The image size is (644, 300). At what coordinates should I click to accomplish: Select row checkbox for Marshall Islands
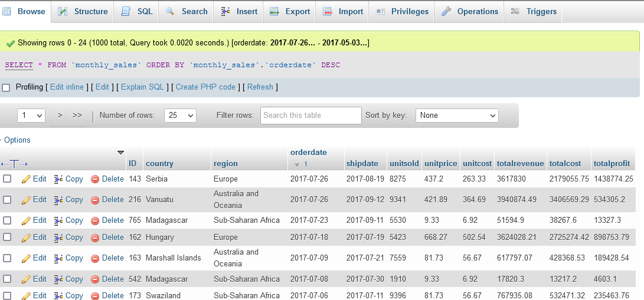tap(7, 258)
